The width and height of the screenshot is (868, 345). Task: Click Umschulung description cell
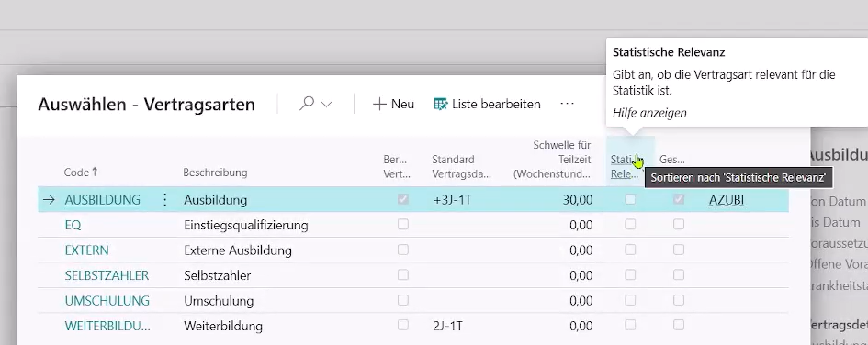click(x=219, y=301)
